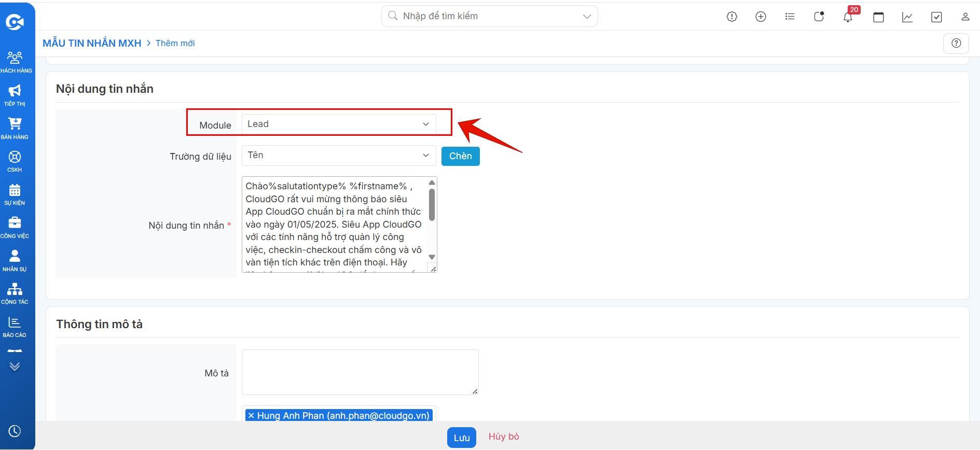Open the Nhân Sự person module
This screenshot has height=450, width=980.
(15, 261)
